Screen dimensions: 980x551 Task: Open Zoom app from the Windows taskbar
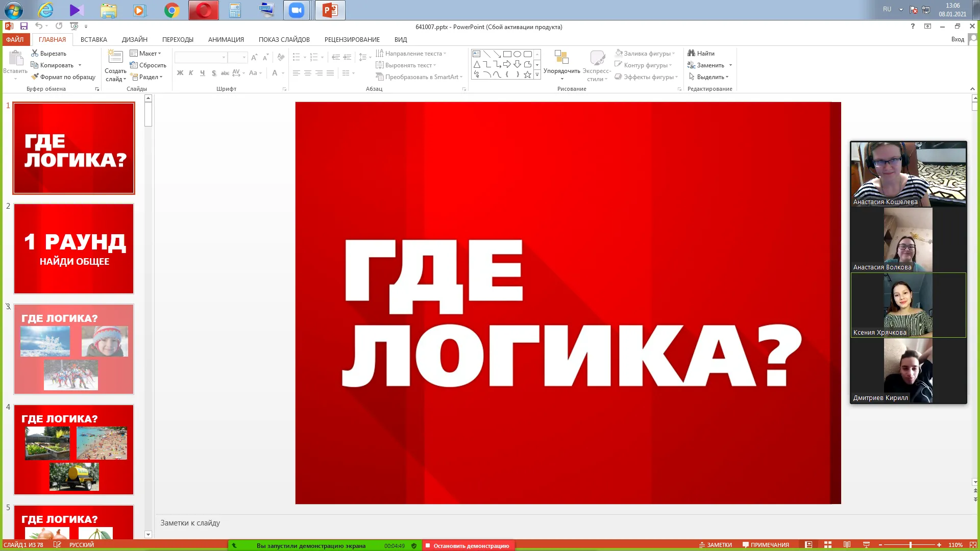click(297, 10)
